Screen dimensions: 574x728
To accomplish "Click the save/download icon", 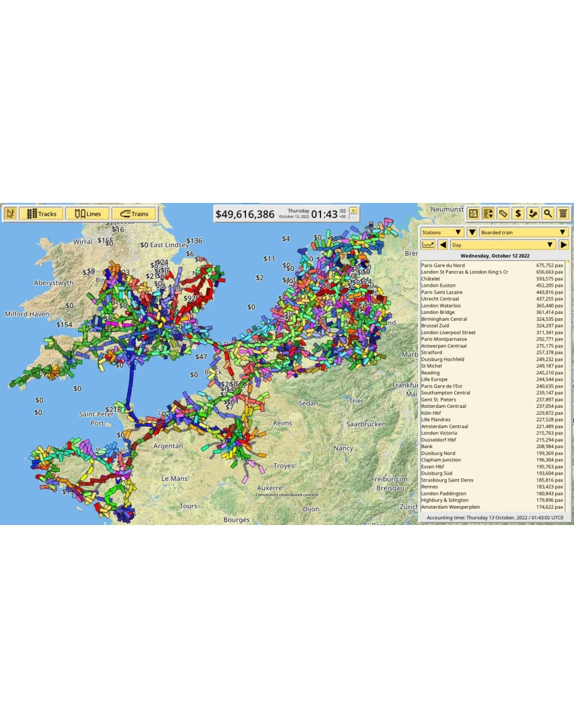I will 533,214.
